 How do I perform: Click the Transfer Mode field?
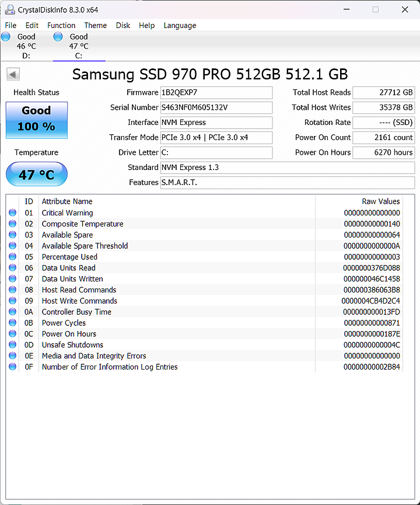coord(216,138)
